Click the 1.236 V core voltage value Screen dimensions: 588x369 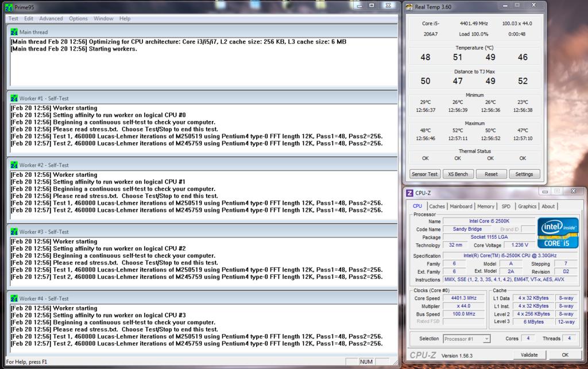coord(520,245)
